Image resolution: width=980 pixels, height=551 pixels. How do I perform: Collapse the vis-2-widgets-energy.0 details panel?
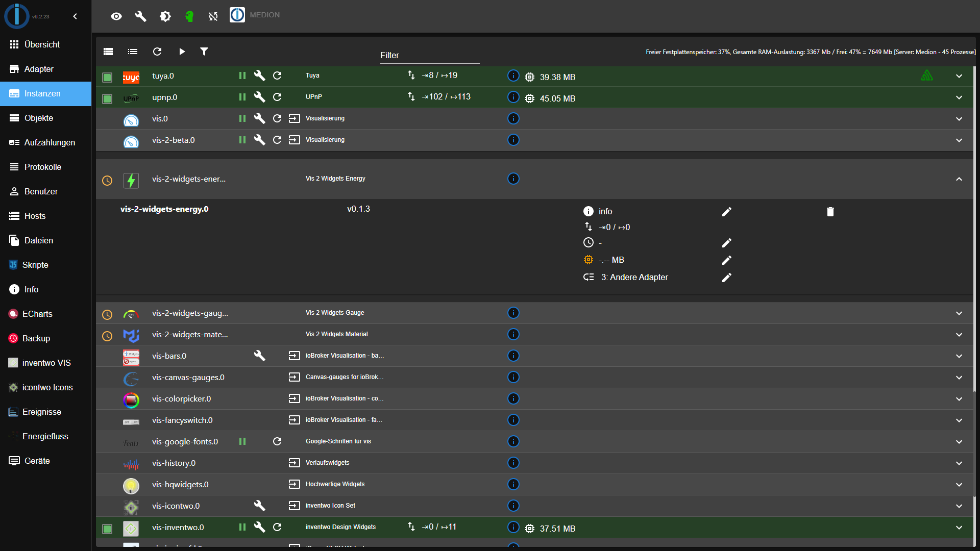tap(959, 180)
